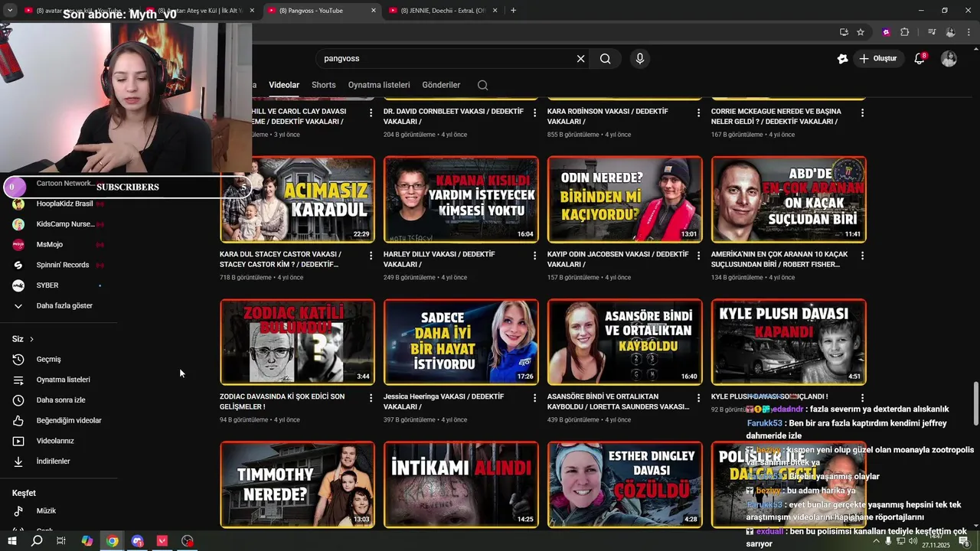This screenshot has width=980, height=551.
Task: Open the YouTube notifications bell
Action: pyautogui.click(x=920, y=58)
